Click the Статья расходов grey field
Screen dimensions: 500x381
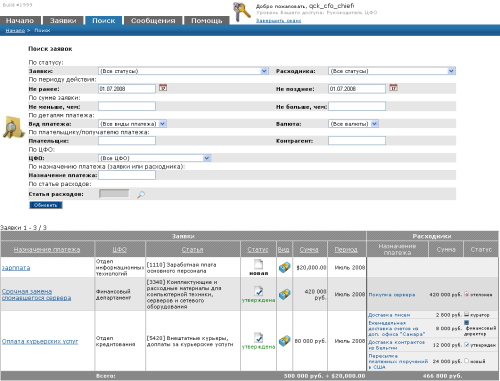tap(114, 194)
